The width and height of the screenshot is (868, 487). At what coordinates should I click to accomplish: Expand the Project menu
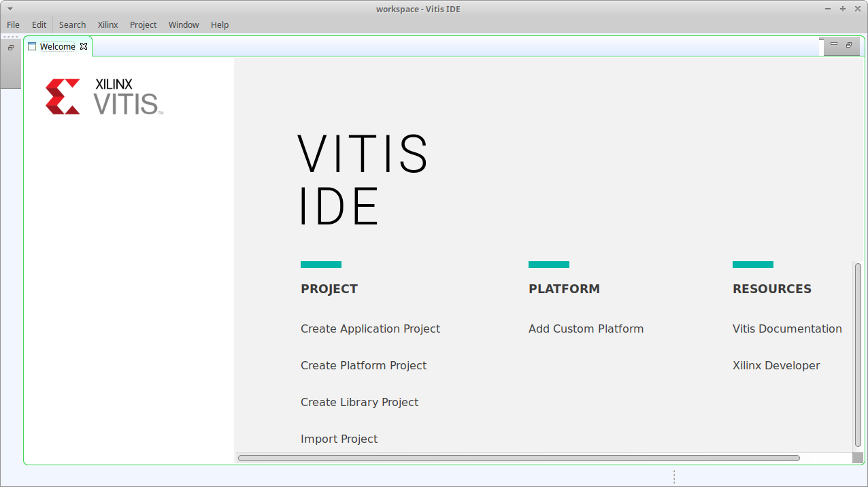coord(143,24)
